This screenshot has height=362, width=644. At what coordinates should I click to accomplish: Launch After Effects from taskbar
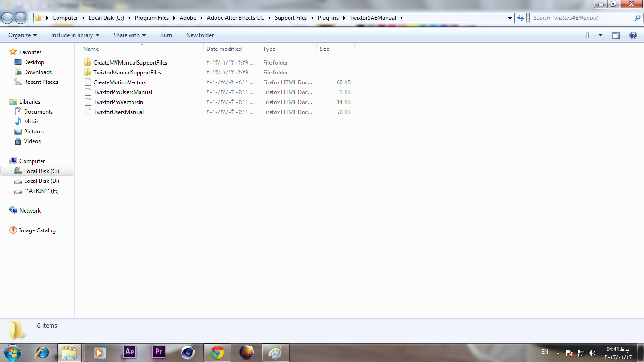[130, 352]
